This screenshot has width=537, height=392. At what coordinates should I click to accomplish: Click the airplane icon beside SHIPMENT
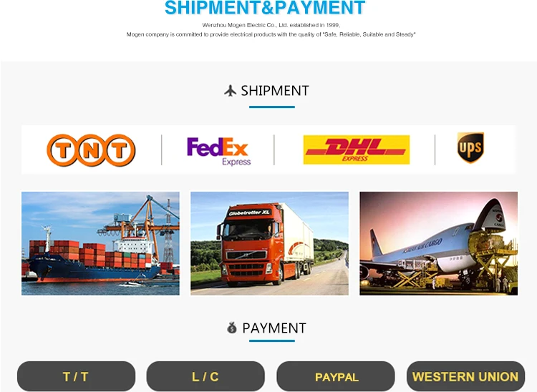(x=231, y=91)
